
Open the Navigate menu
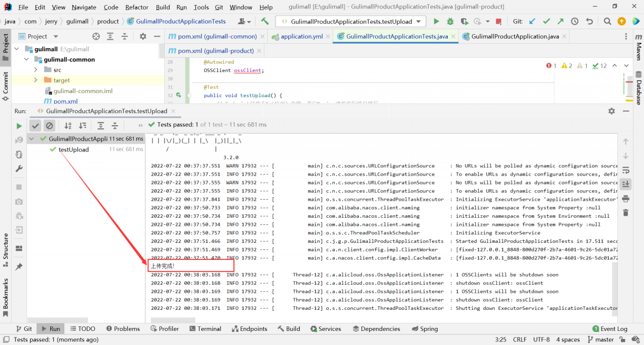84,7
